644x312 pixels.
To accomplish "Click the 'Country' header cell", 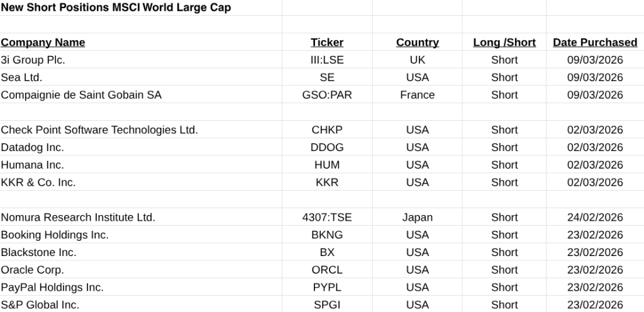I will click(417, 42).
